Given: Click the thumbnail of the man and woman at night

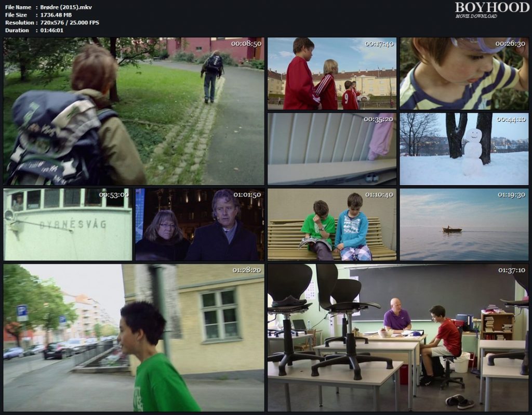Looking at the screenshot, I should [x=199, y=224].
